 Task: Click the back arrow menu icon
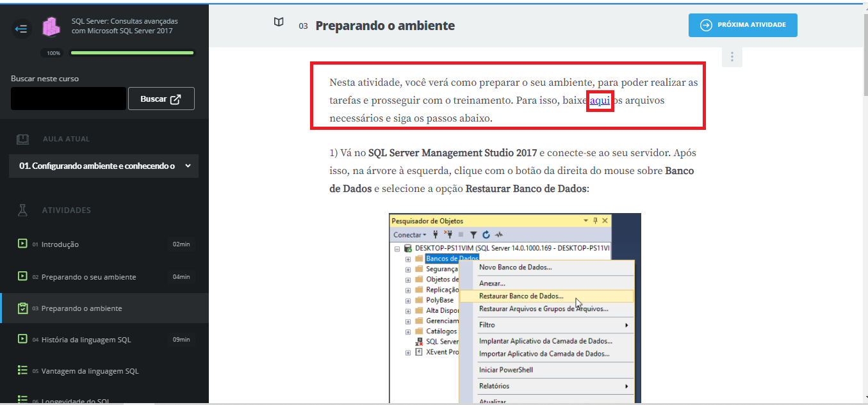(21, 28)
